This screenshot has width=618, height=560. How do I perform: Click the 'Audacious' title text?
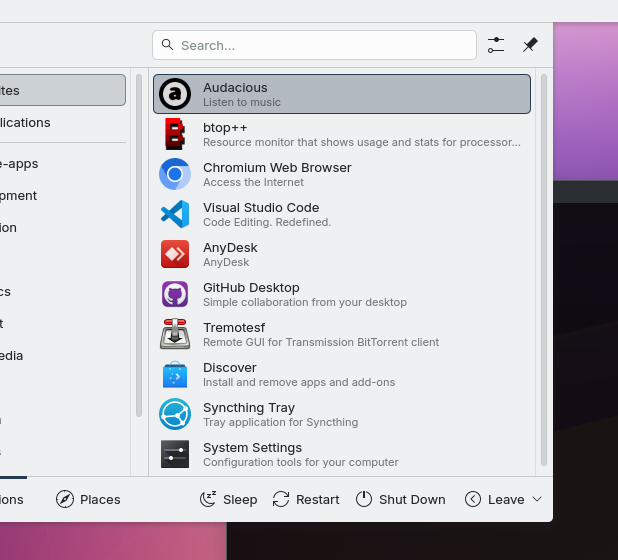[x=235, y=87]
